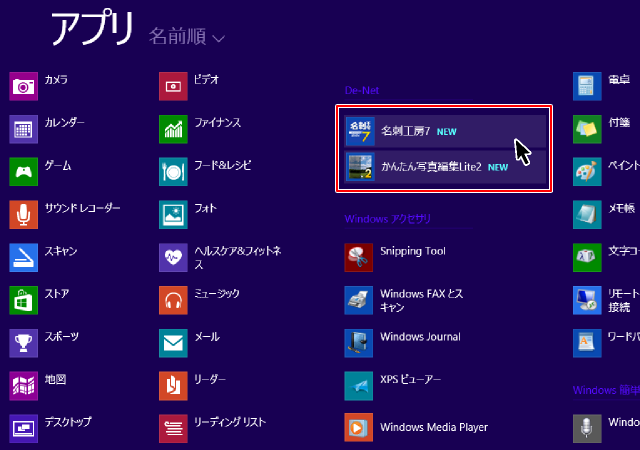The image size is (640, 450).
Task: Launch the Windows Journal icon
Action: click(x=359, y=343)
